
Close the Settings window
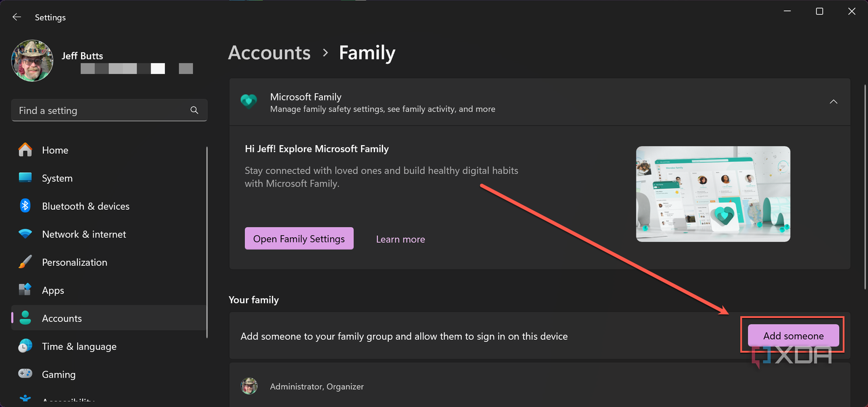coord(851,12)
